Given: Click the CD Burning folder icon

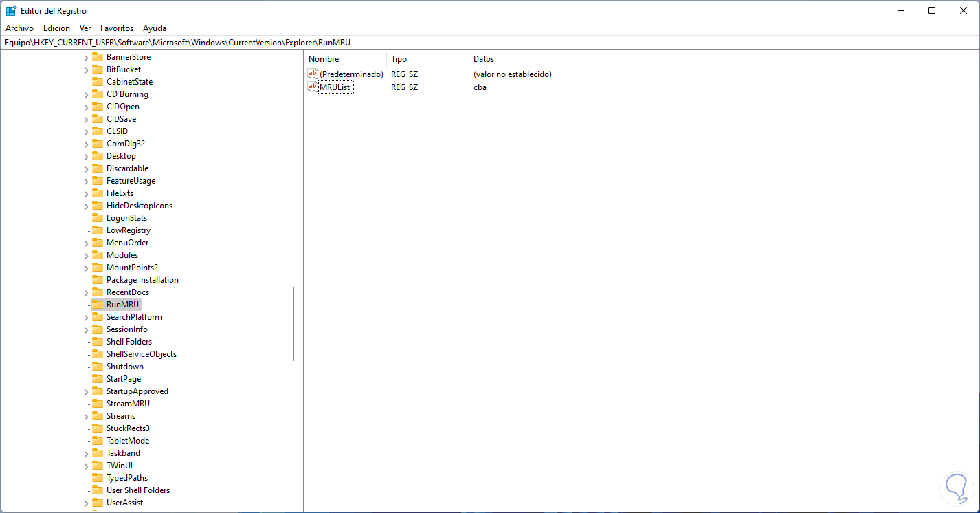Looking at the screenshot, I should tap(97, 94).
